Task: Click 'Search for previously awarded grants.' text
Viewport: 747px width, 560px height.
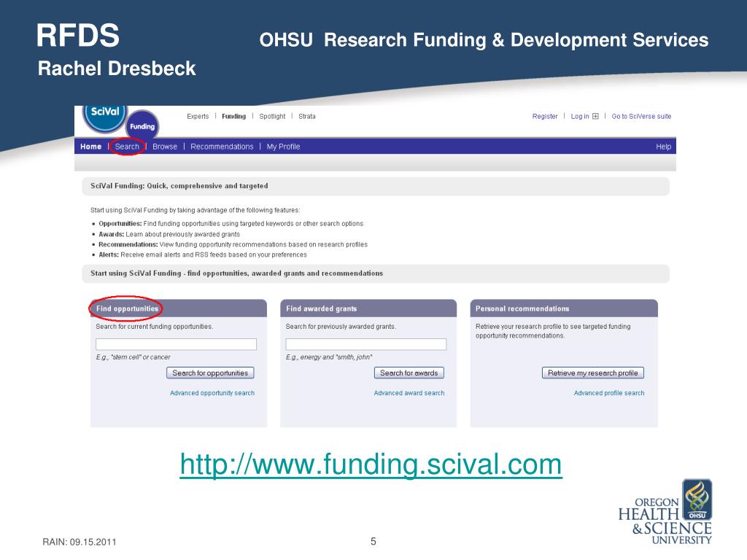Action: pyautogui.click(x=341, y=327)
